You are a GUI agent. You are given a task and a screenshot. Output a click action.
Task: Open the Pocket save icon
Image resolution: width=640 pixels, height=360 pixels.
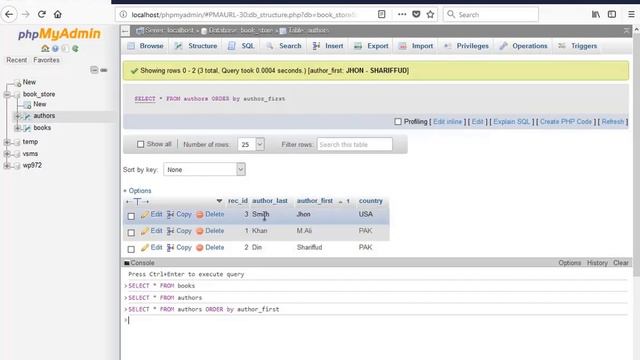tap(416, 14)
